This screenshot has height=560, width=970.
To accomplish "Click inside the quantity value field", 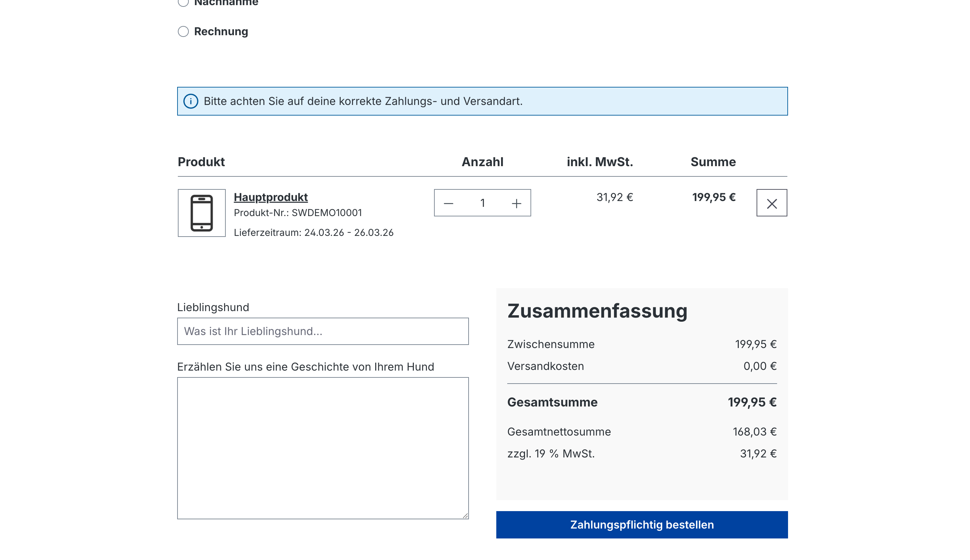I will (483, 203).
